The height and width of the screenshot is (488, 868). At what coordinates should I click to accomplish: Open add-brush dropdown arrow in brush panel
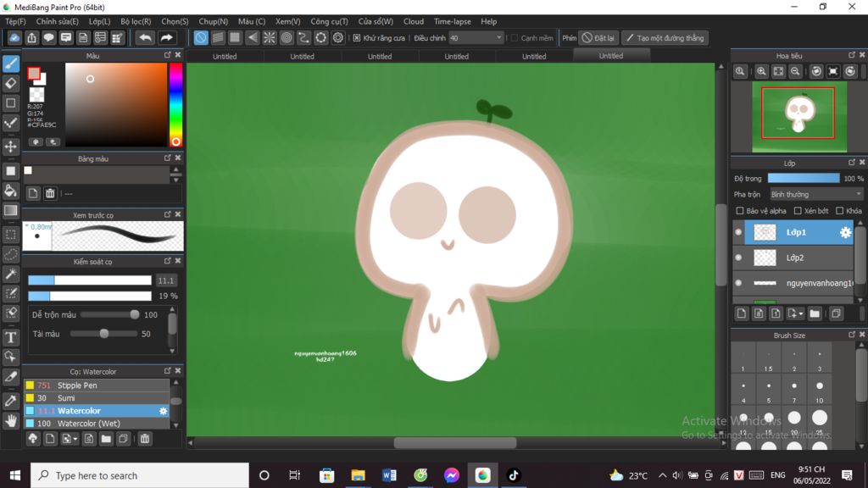(x=75, y=440)
